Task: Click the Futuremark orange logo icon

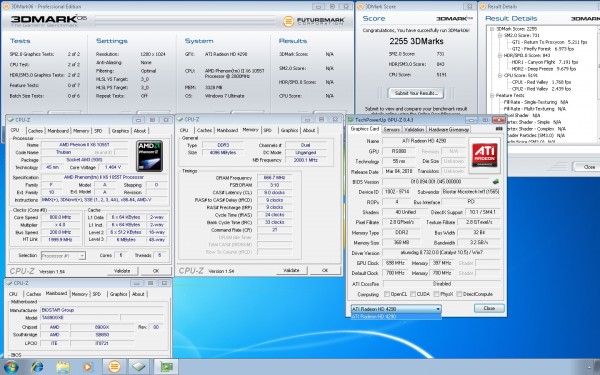Action: (x=289, y=21)
